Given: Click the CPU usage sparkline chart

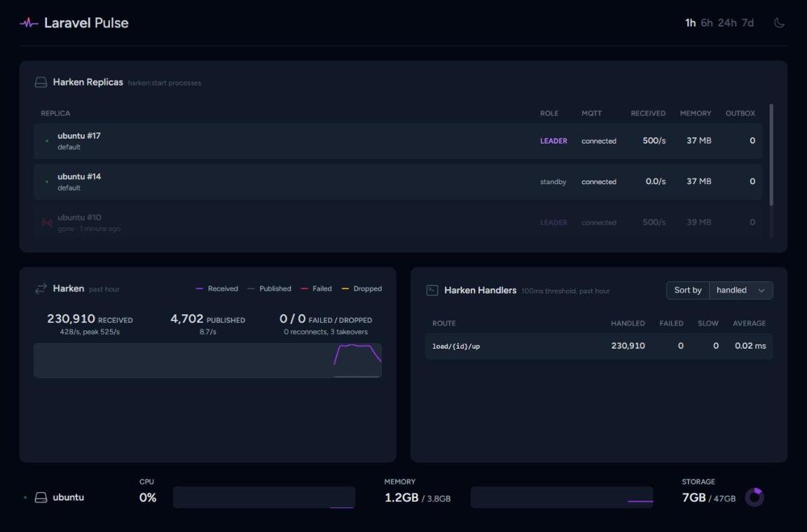Looking at the screenshot, I should click(264, 498).
